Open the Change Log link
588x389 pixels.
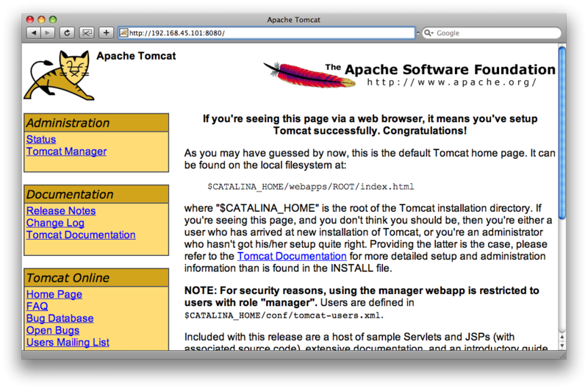[x=55, y=223]
